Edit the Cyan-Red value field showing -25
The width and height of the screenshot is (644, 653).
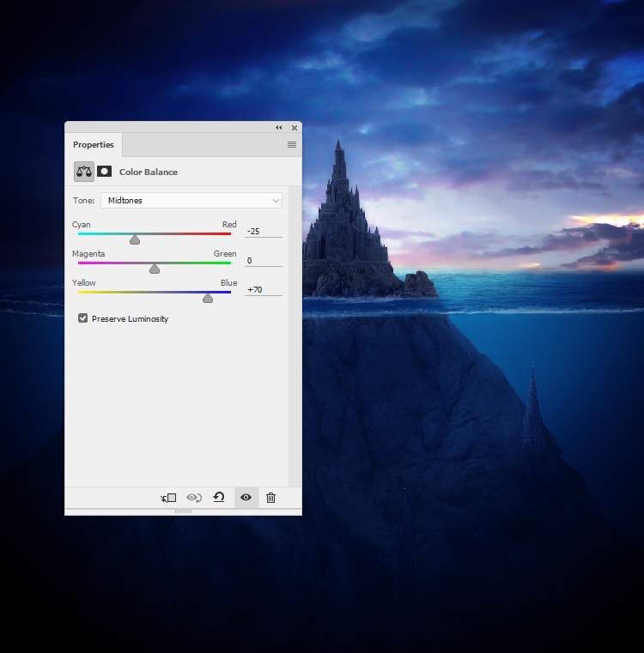(264, 232)
